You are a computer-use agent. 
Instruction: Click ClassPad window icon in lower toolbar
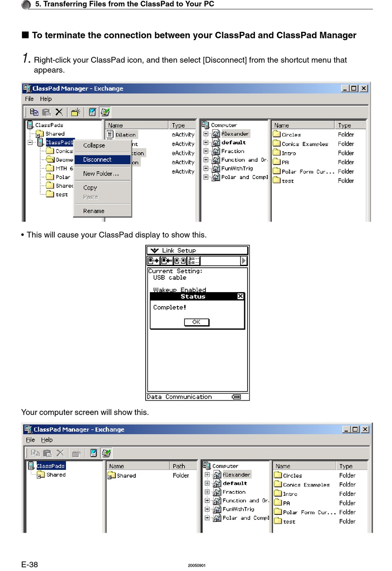pos(94,453)
